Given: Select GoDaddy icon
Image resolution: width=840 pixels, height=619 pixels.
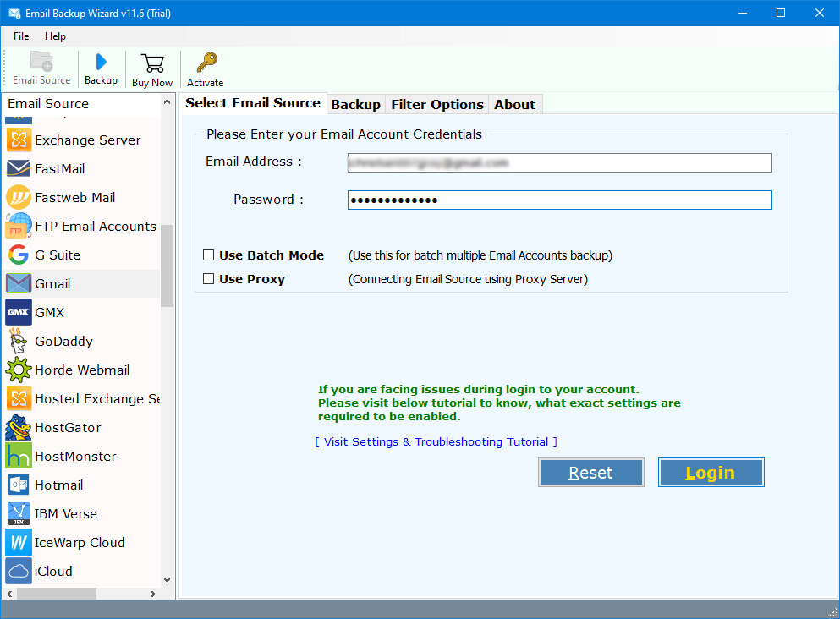Looking at the screenshot, I should tap(19, 341).
